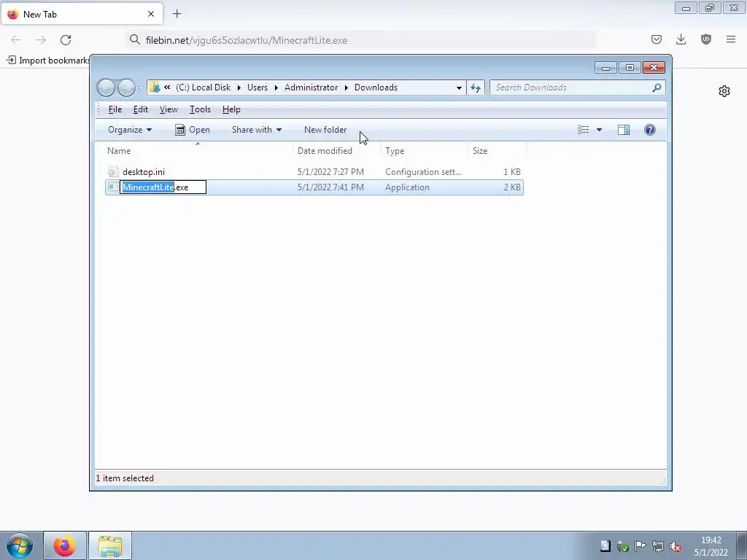This screenshot has width=747, height=560.
Task: Sort by the Size column header
Action: 497,151
